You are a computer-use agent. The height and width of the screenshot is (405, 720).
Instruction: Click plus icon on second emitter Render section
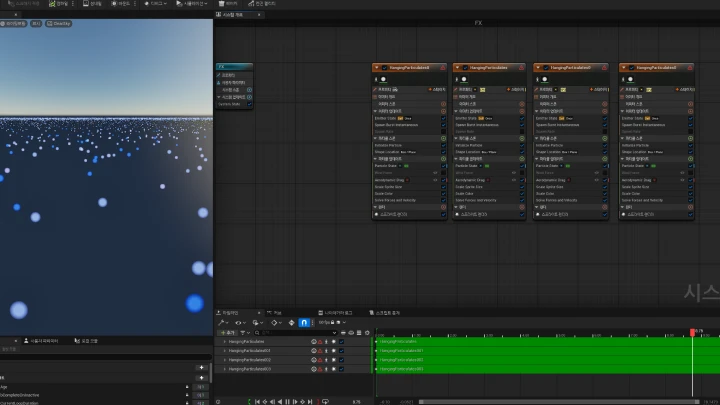point(522,207)
